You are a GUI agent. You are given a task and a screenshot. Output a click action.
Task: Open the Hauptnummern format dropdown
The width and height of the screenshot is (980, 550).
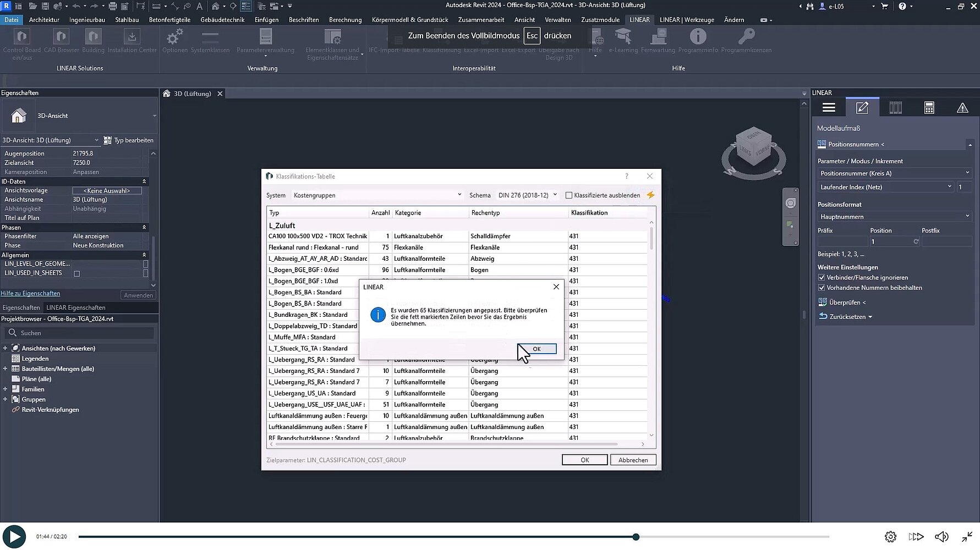[895, 217]
